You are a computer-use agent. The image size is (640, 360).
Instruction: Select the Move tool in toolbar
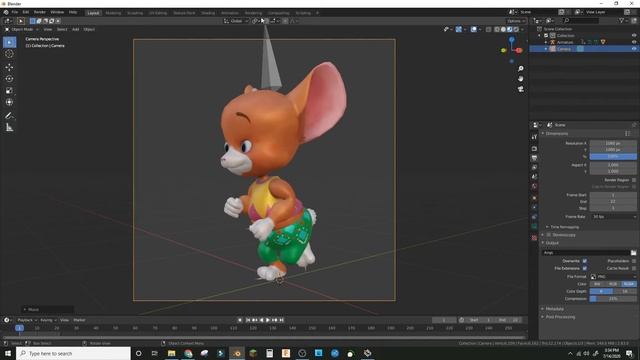point(9,67)
